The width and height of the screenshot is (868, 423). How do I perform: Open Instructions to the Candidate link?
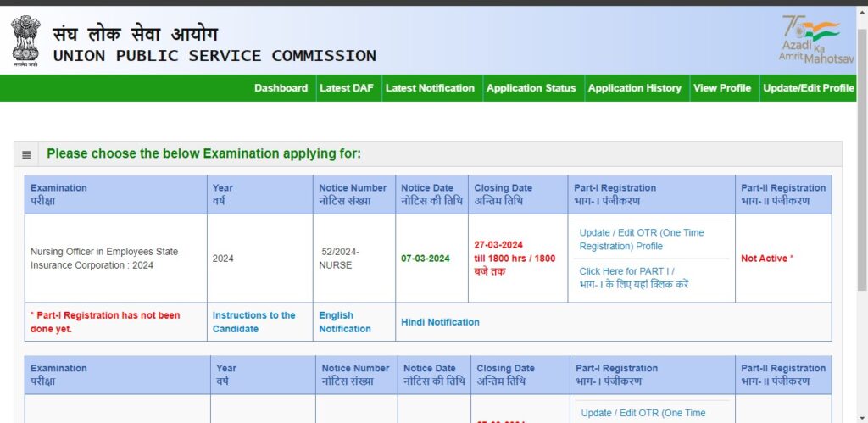253,321
